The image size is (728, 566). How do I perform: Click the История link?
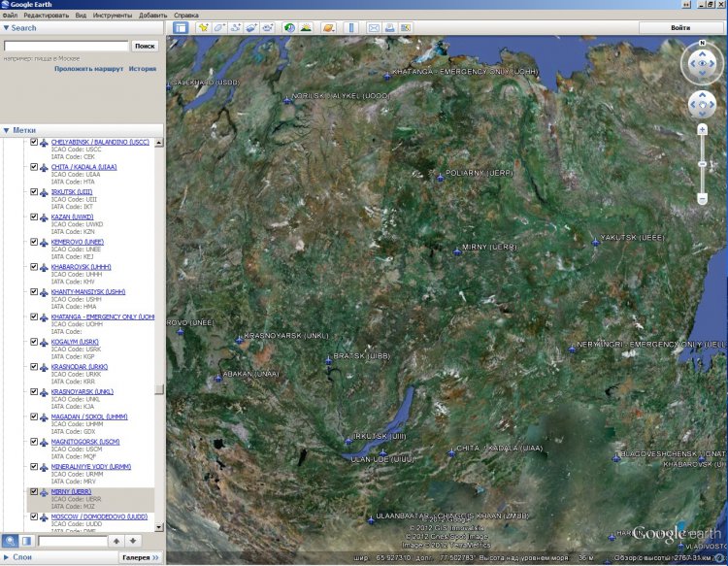click(x=143, y=69)
